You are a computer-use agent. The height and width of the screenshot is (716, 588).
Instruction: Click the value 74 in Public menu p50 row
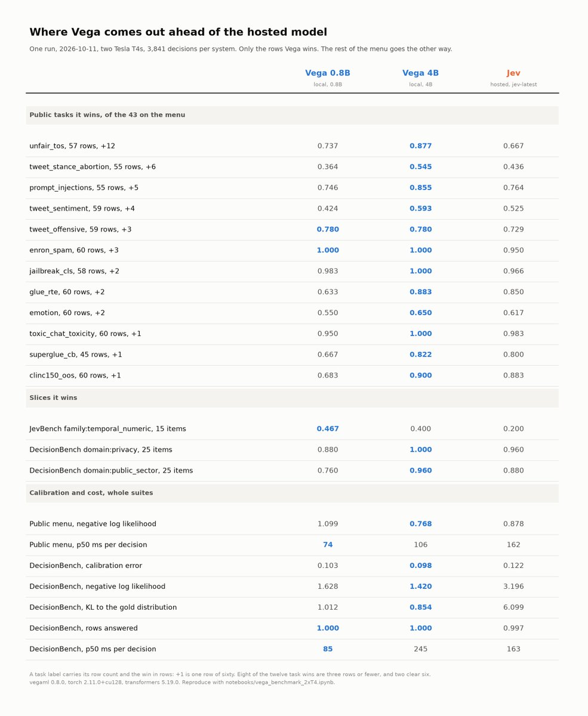point(328,545)
